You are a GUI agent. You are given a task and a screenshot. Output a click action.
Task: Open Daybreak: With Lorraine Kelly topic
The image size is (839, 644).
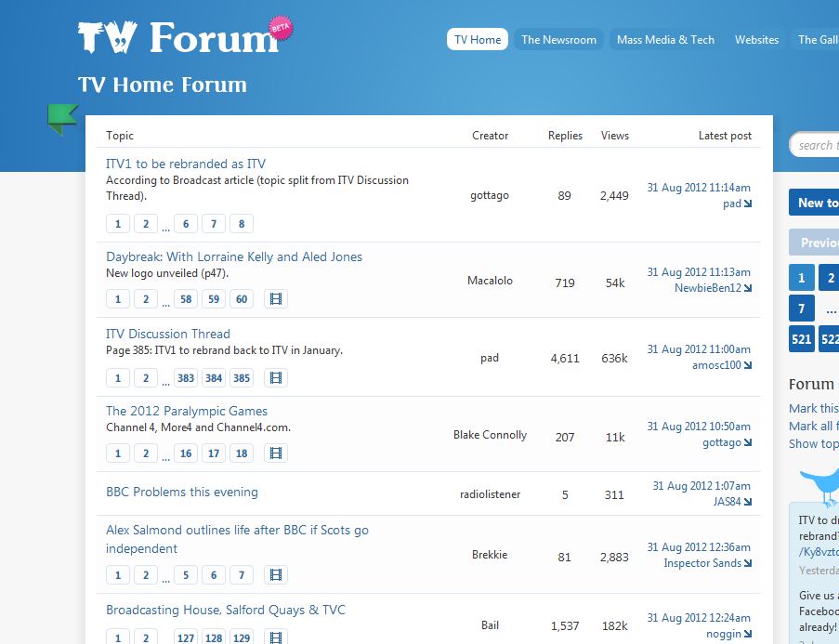click(234, 257)
